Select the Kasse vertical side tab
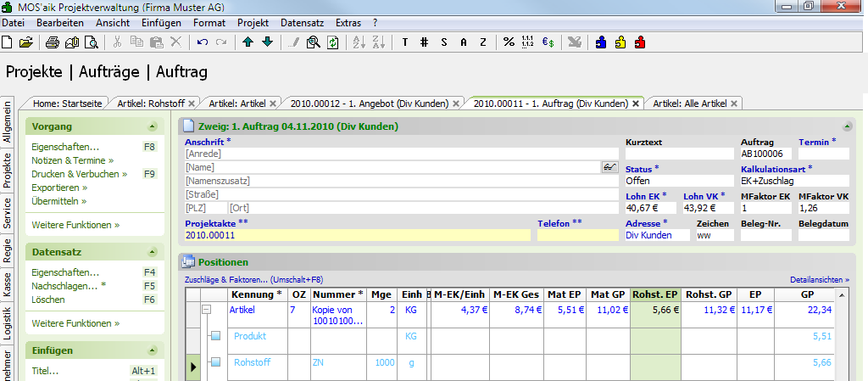Screen dimensions: 868x381 (7, 284)
